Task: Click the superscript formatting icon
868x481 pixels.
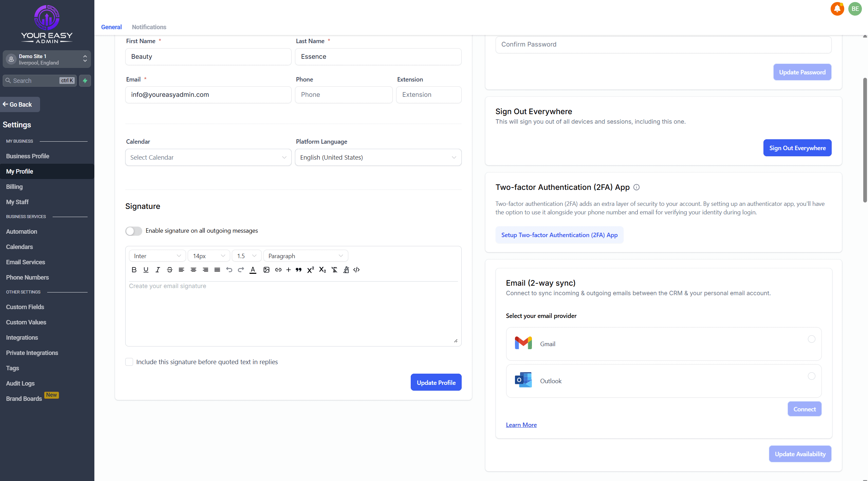Action: (x=310, y=270)
